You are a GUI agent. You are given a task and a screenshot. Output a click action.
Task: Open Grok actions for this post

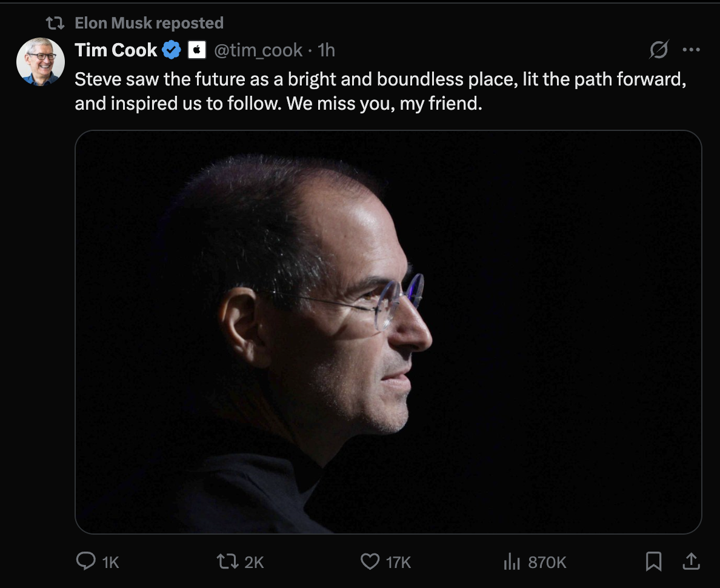tap(659, 50)
